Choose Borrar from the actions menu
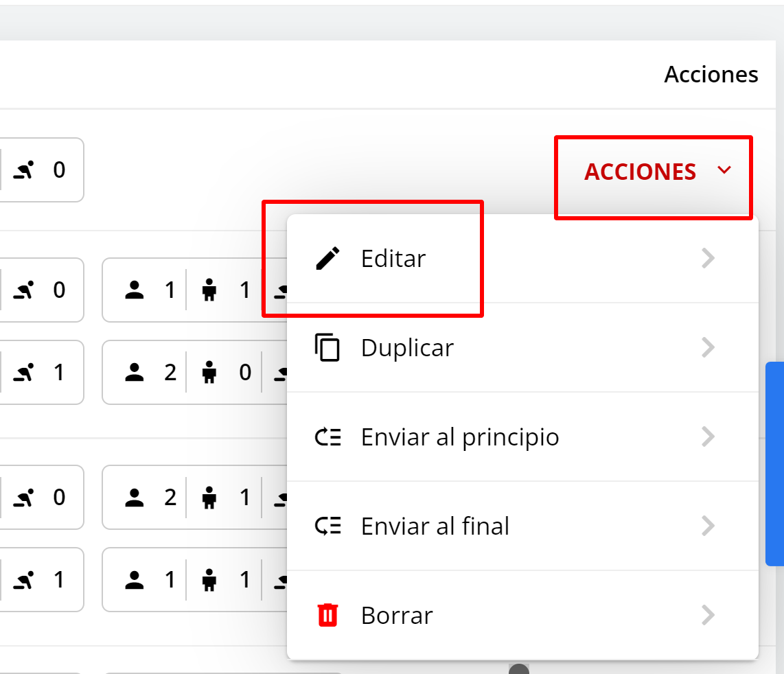 [x=396, y=615]
